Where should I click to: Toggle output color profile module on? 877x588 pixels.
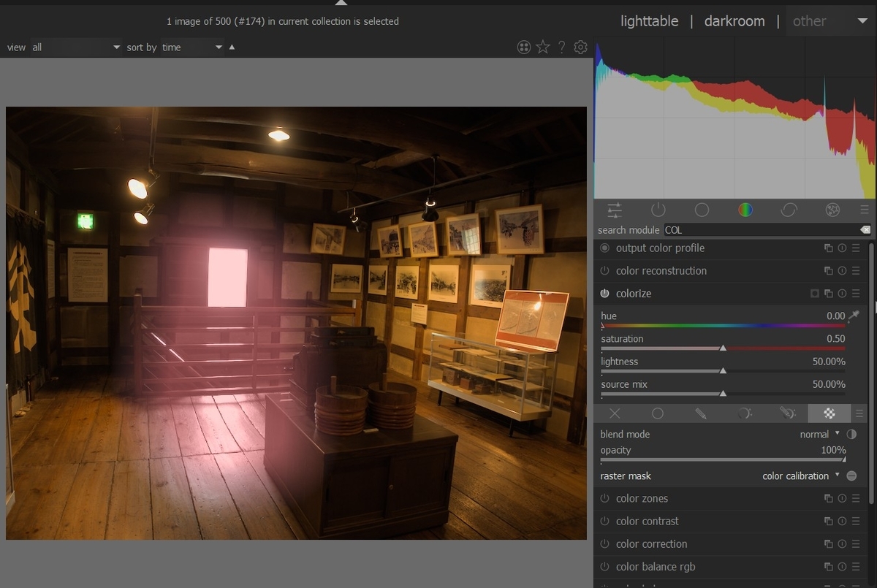pyautogui.click(x=604, y=248)
